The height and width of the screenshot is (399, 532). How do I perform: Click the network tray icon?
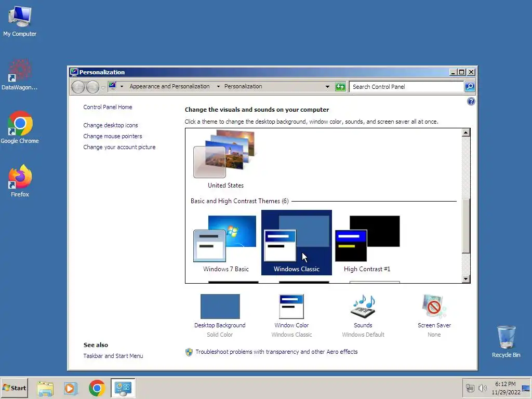click(x=470, y=388)
